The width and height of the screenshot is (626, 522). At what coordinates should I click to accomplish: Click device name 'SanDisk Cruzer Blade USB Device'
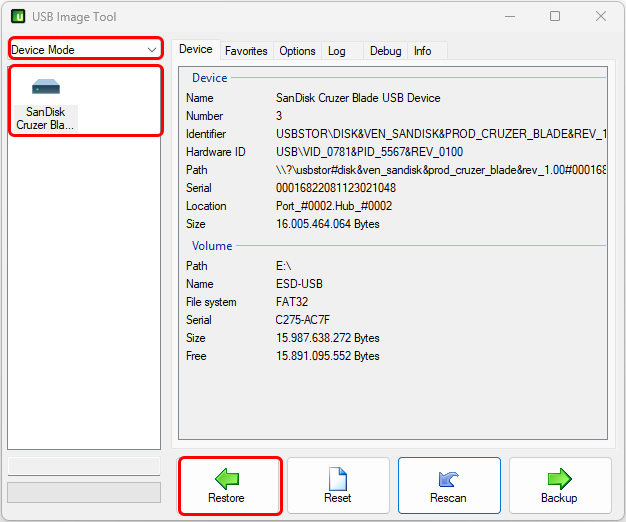pyautogui.click(x=358, y=98)
